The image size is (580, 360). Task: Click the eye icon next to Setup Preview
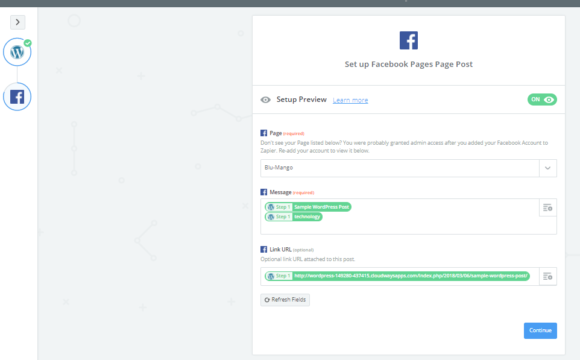click(x=265, y=100)
